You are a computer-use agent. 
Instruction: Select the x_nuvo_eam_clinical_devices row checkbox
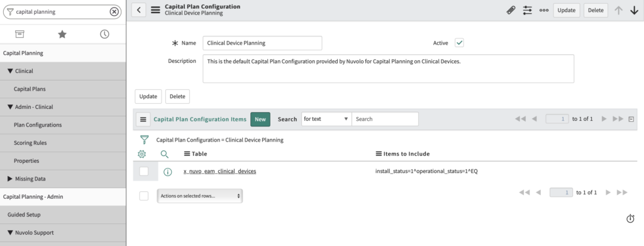click(144, 171)
